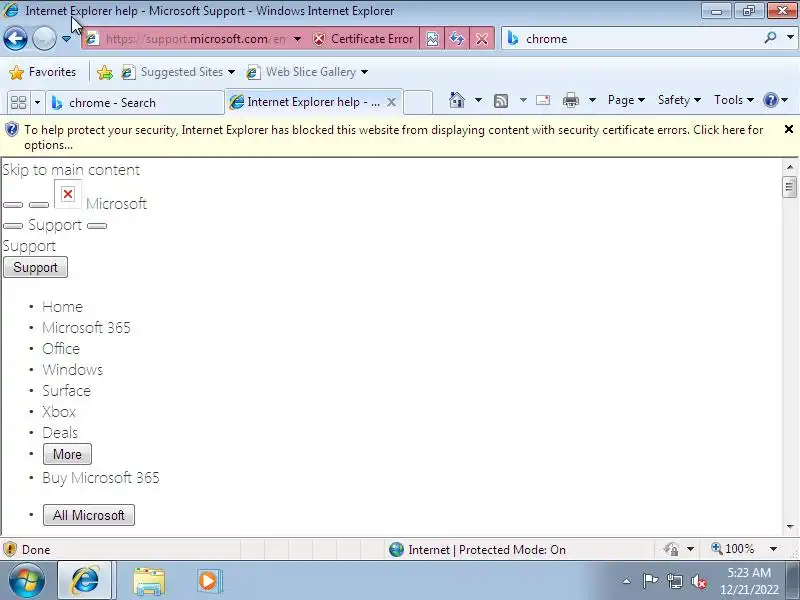This screenshot has width=800, height=600.
Task: Open the Xbox navigation link
Action: click(x=59, y=411)
